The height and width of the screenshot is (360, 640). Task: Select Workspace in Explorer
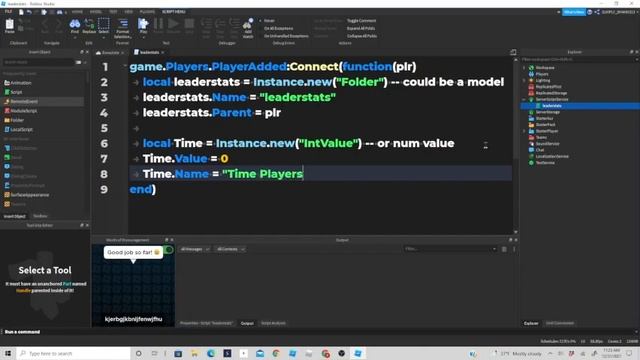click(x=545, y=68)
